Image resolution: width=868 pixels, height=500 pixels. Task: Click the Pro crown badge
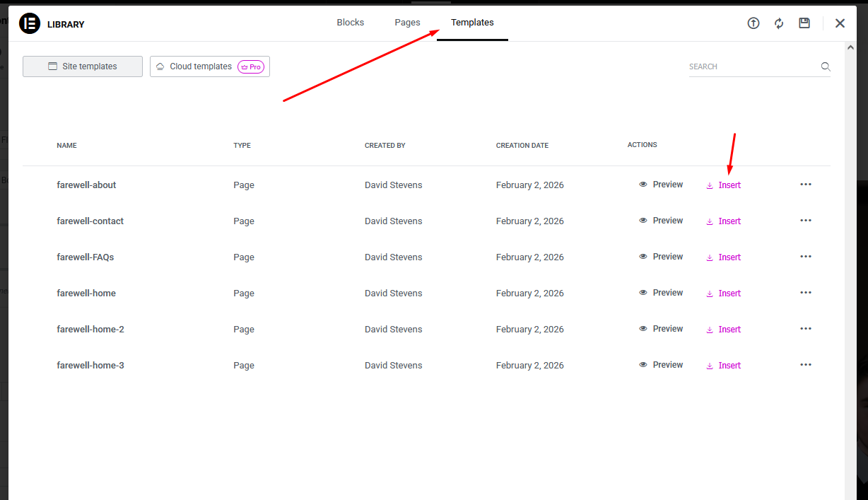pos(251,67)
